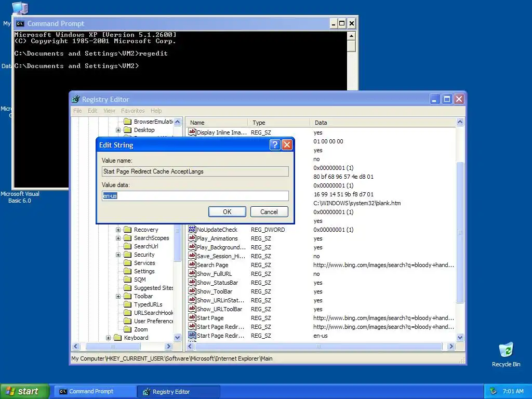The image size is (532, 399).
Task: Select the Keyboard folder icon
Action: point(118,338)
